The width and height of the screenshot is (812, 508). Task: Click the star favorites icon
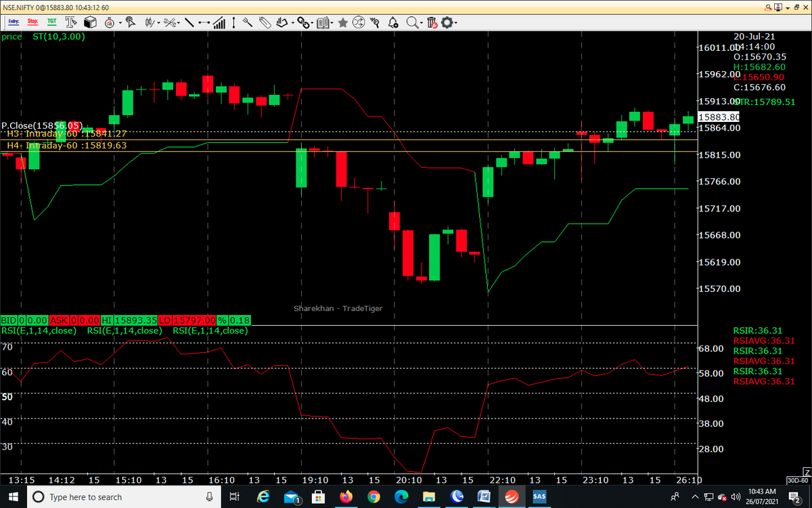[343, 22]
